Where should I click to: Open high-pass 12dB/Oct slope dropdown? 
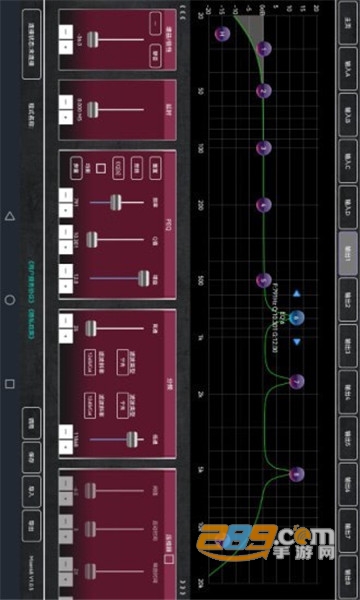point(89,362)
